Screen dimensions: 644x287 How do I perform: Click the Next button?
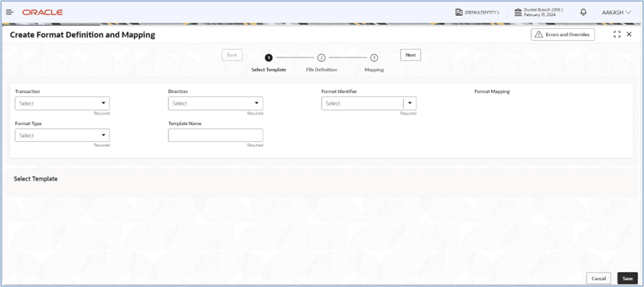tap(411, 55)
